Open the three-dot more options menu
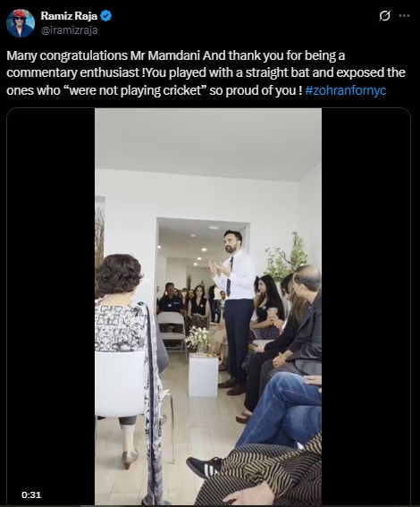 click(x=405, y=15)
